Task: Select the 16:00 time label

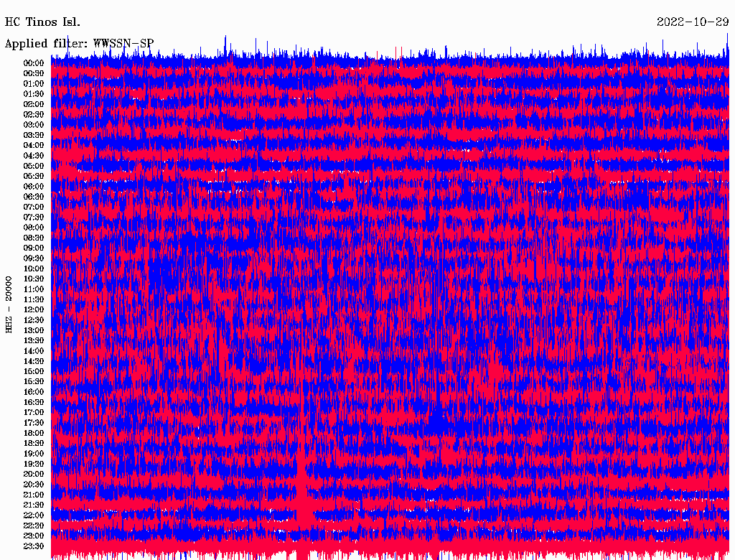Action: pos(34,392)
